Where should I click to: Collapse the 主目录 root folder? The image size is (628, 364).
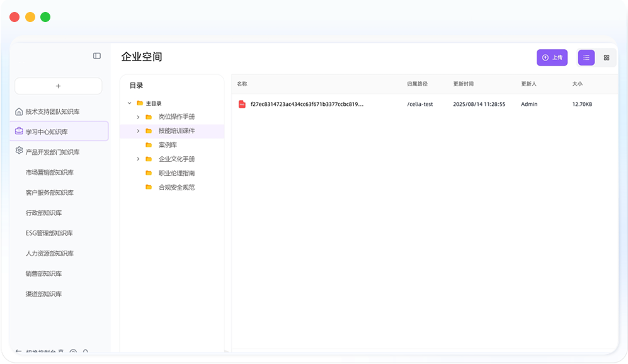[x=130, y=103]
